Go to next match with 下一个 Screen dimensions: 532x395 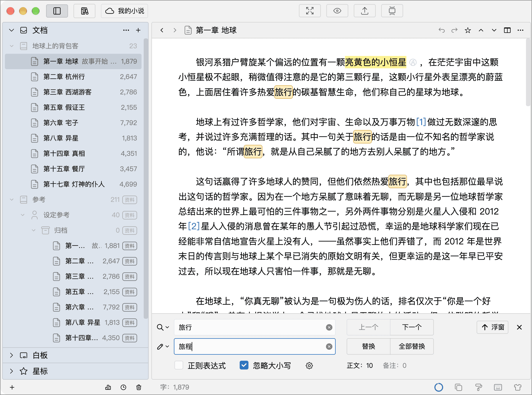[412, 327]
